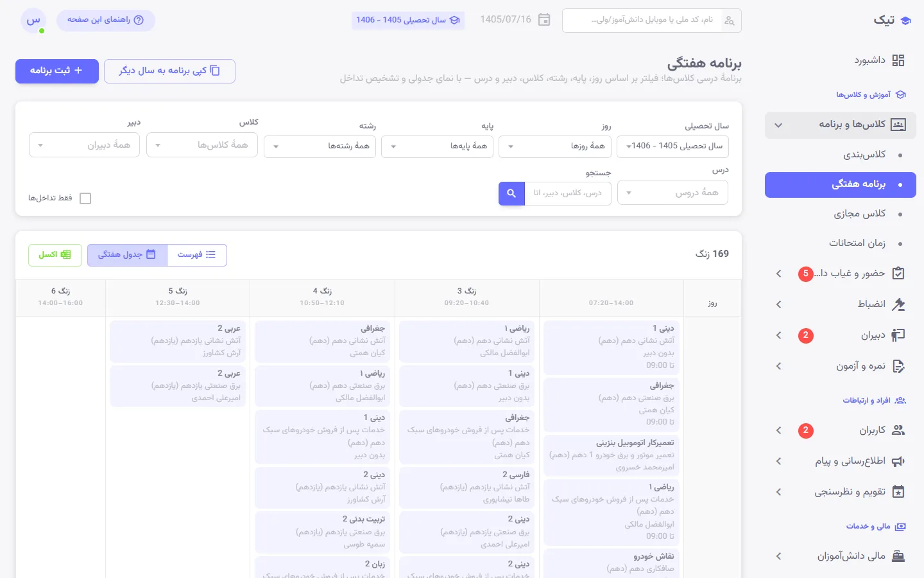Click the کلاس‌ها و برنامه classroom icon
Viewport: 924px width, 578px height.
pos(898,125)
